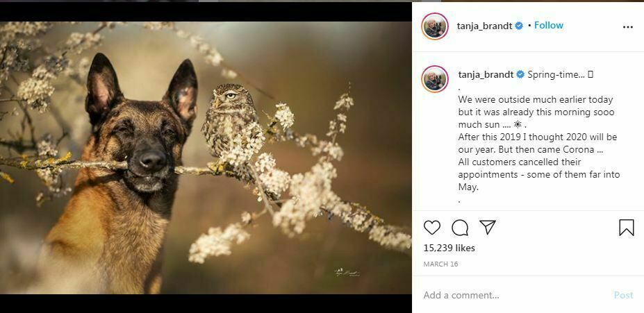This screenshot has height=313, width=644.
Task: Open tanja_brandt profile picture in header
Action: [x=435, y=26]
